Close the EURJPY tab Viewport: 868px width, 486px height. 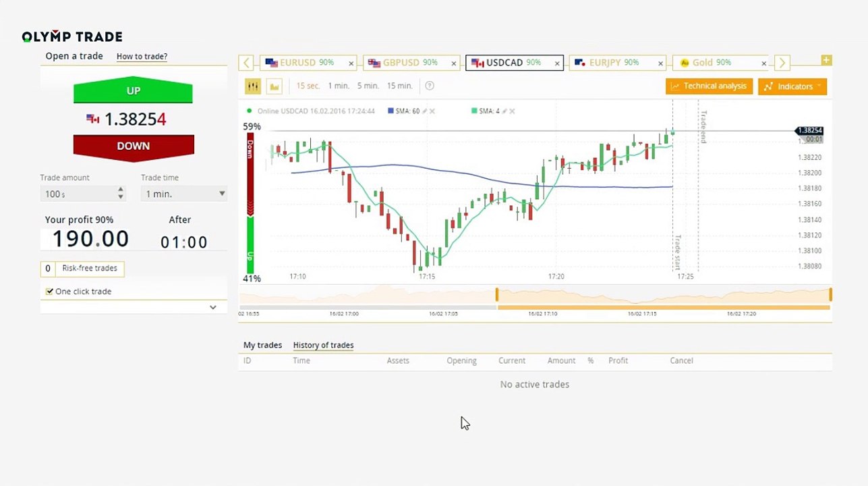point(660,63)
